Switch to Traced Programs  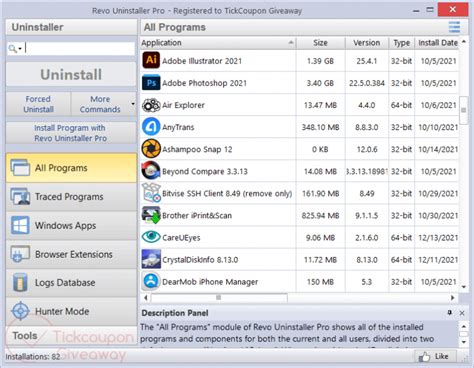71,197
